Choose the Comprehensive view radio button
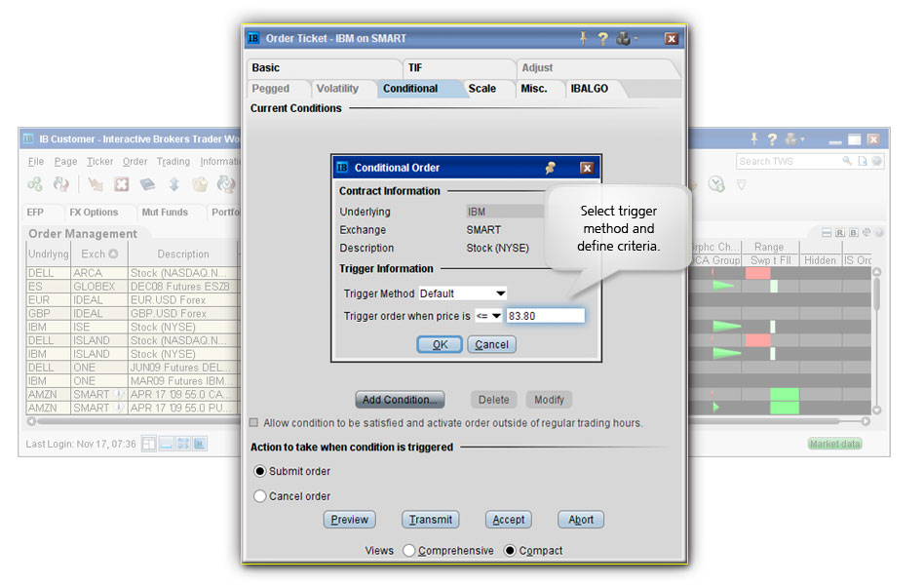The image size is (924, 585). 409,550
